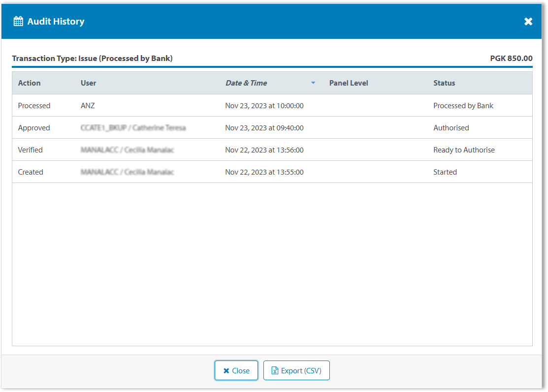This screenshot has height=392, width=548.
Task: Select the Processed action row
Action: [34, 106]
